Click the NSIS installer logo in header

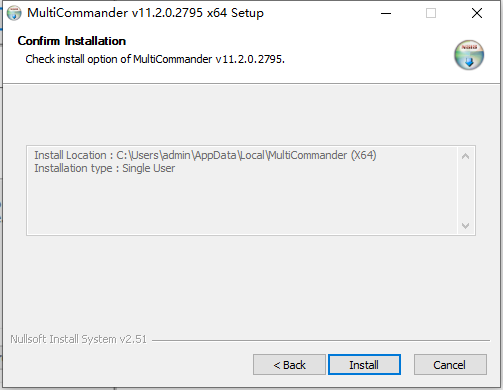point(469,55)
